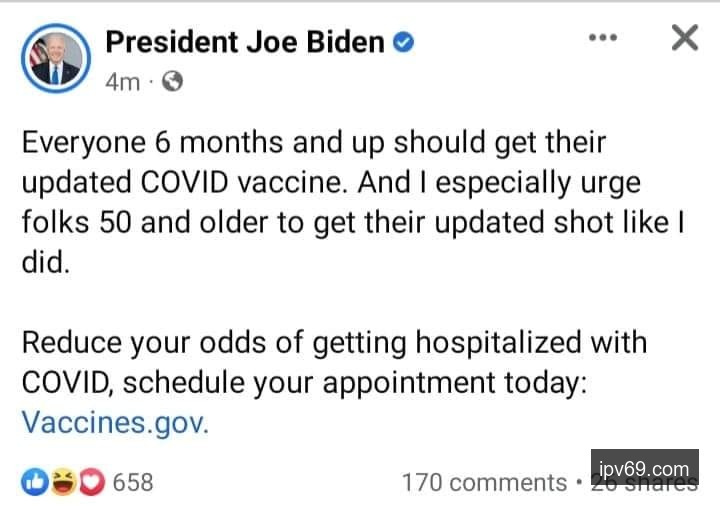This screenshot has width=720, height=506.
Task: Click the 4m post timestamp
Action: click(x=122, y=83)
